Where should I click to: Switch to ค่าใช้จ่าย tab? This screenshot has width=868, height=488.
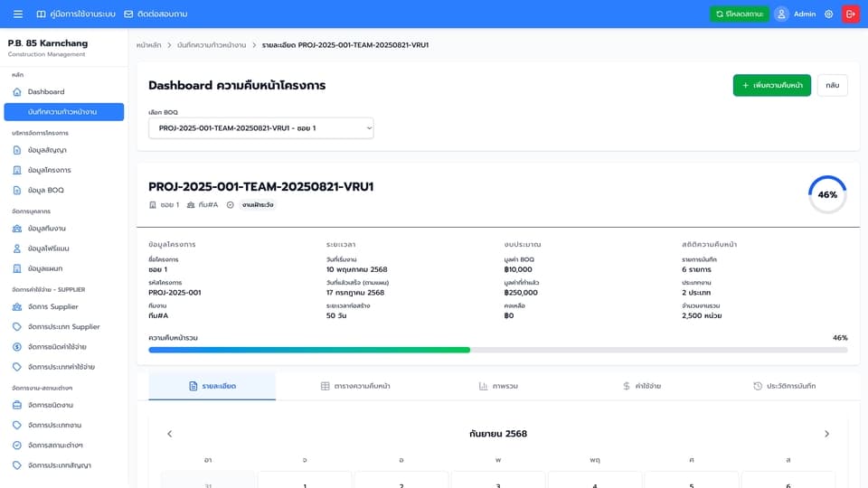pyautogui.click(x=642, y=386)
